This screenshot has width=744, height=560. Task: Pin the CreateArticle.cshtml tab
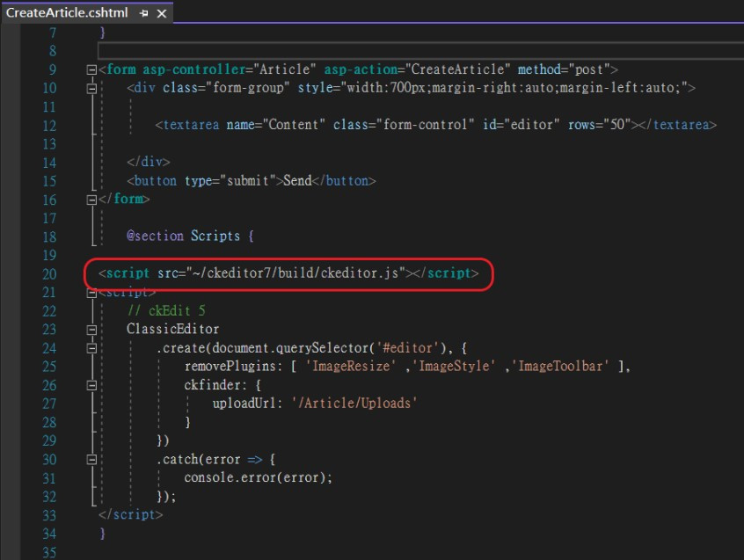[143, 13]
